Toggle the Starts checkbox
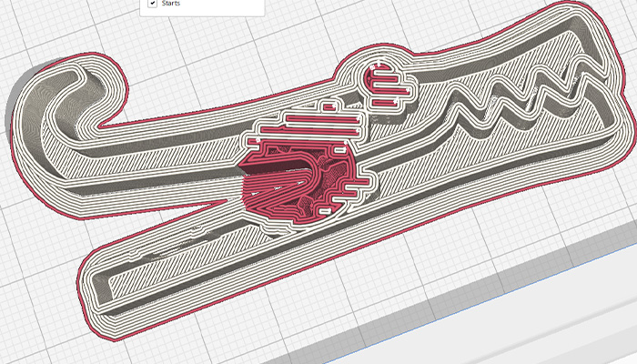 click(153, 4)
